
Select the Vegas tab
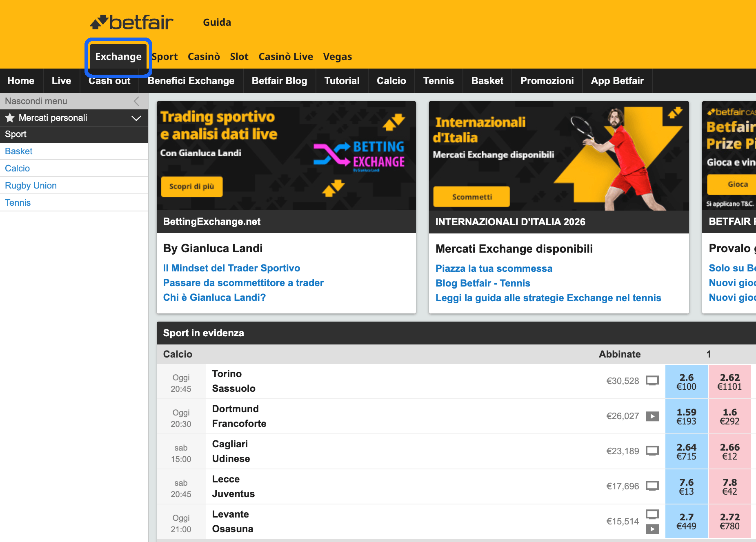[338, 57]
